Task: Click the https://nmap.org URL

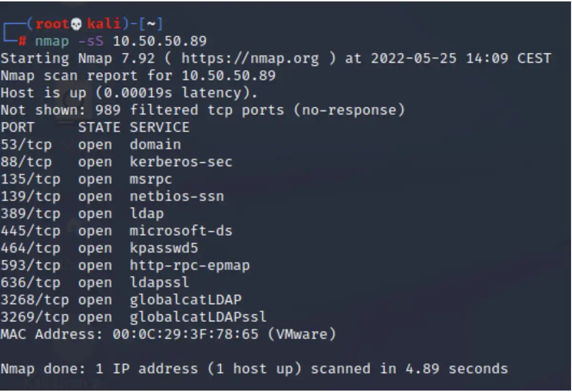Action: [250, 59]
